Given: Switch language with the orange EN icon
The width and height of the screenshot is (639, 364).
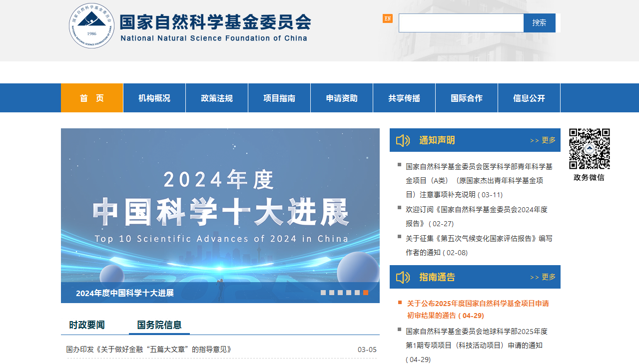Looking at the screenshot, I should click(x=388, y=18).
